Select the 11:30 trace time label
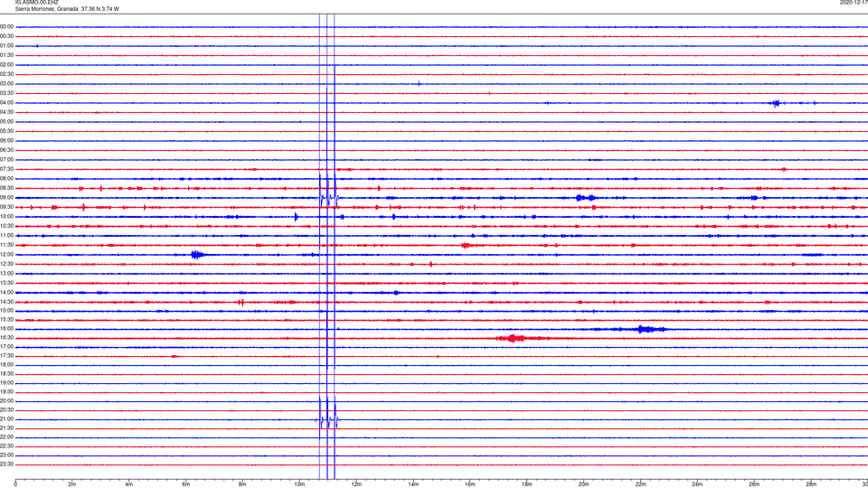 (6, 245)
